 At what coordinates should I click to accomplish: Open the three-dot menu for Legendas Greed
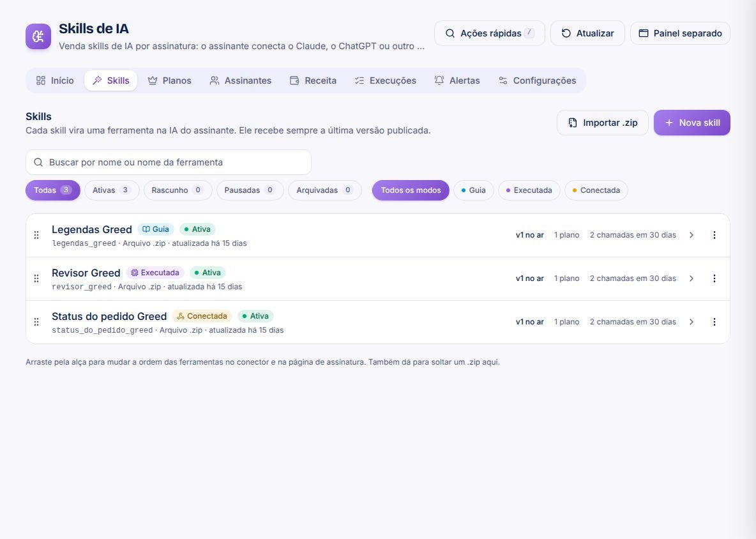pyautogui.click(x=714, y=235)
